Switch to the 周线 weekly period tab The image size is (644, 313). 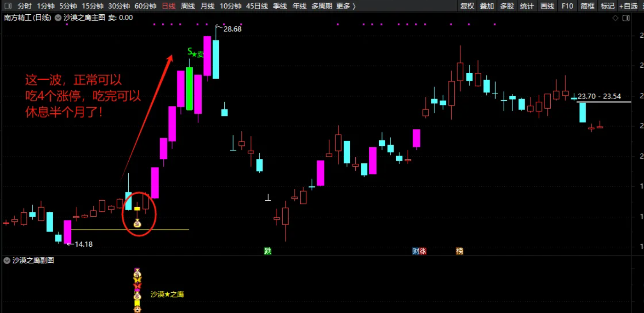[x=188, y=6]
